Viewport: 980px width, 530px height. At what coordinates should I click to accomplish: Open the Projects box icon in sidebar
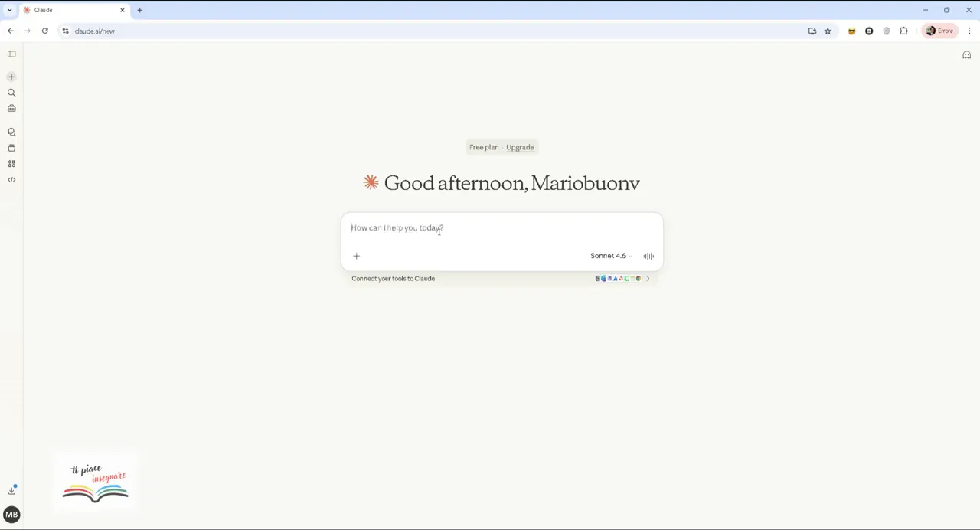[11, 148]
